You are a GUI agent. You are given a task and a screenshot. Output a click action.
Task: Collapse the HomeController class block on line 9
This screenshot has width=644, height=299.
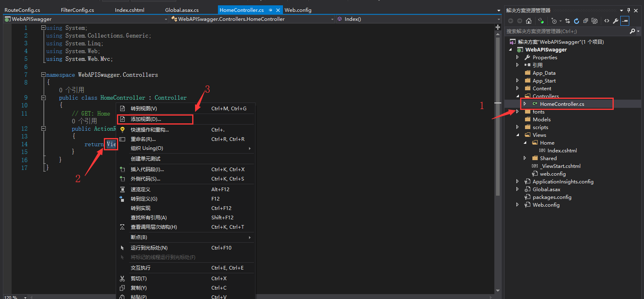point(43,98)
